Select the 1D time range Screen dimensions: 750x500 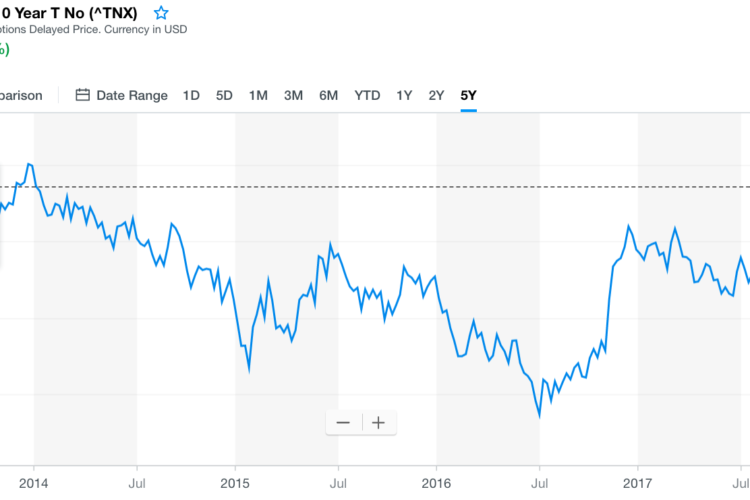[x=191, y=95]
